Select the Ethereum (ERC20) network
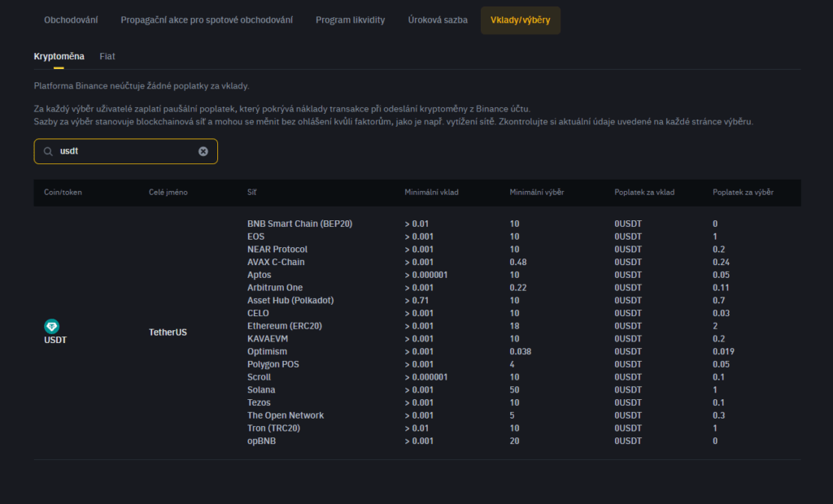 [285, 326]
